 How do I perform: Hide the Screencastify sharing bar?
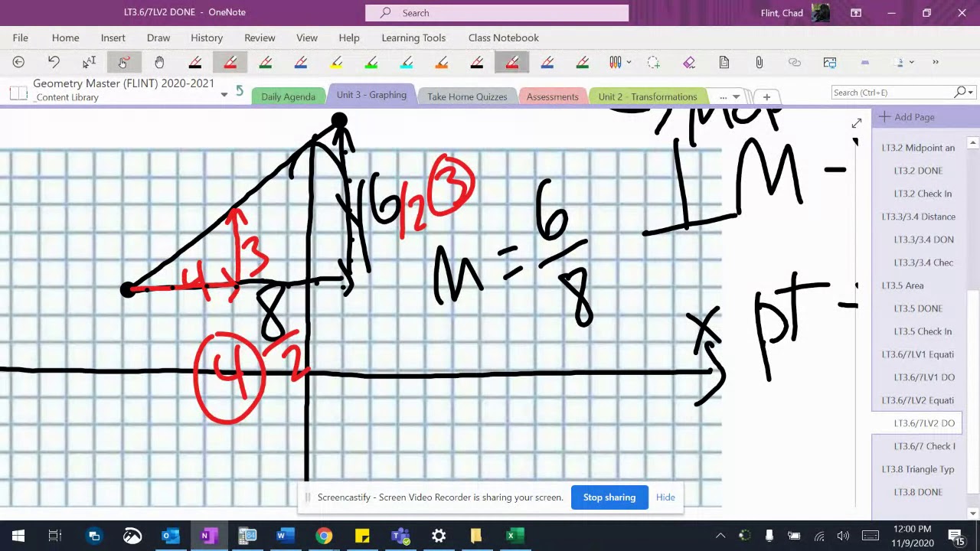[x=665, y=497]
